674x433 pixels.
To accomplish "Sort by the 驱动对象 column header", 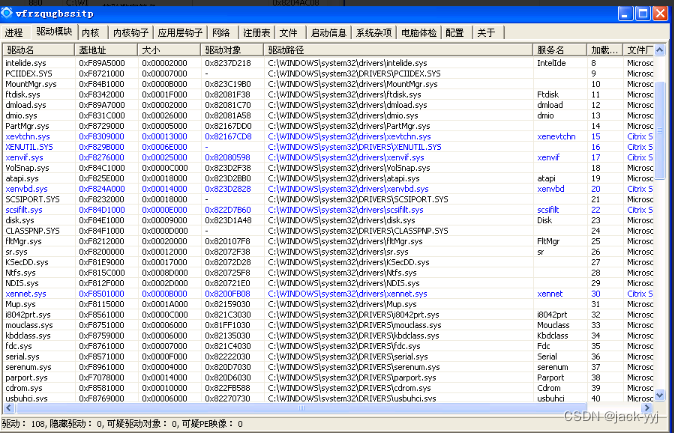I will coord(232,50).
